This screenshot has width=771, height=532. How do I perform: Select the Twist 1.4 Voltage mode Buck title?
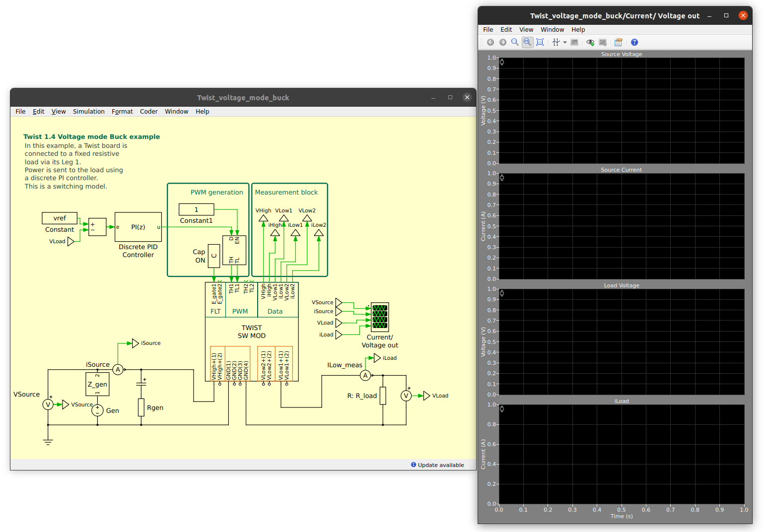(x=91, y=136)
